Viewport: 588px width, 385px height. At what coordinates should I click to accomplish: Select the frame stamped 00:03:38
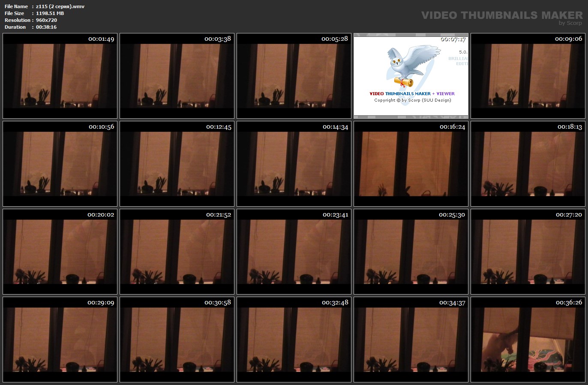click(177, 76)
